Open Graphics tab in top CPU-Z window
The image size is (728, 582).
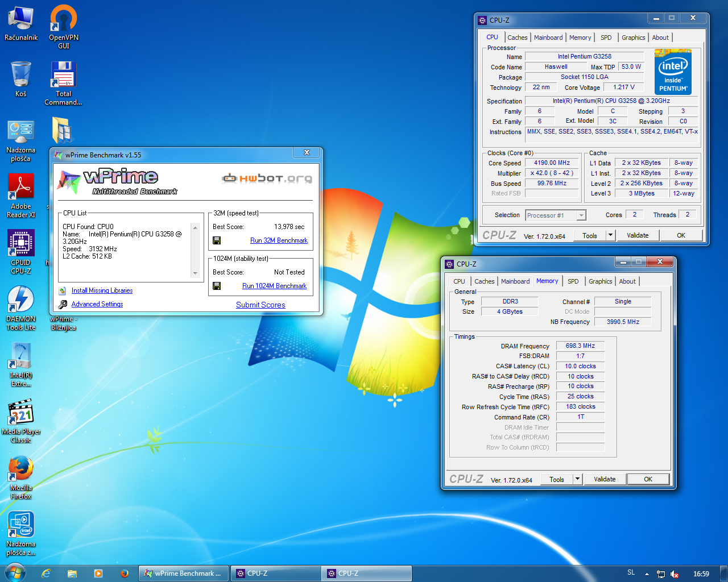(633, 38)
